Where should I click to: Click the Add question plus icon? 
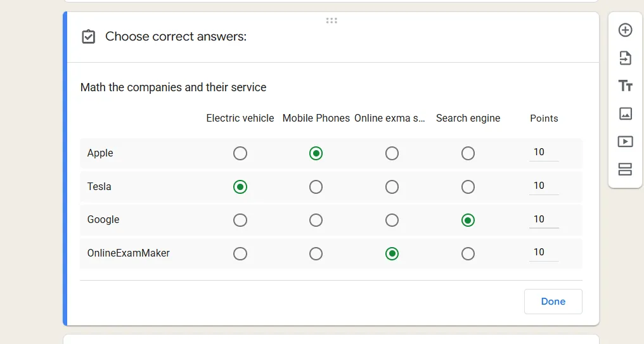[x=625, y=30]
